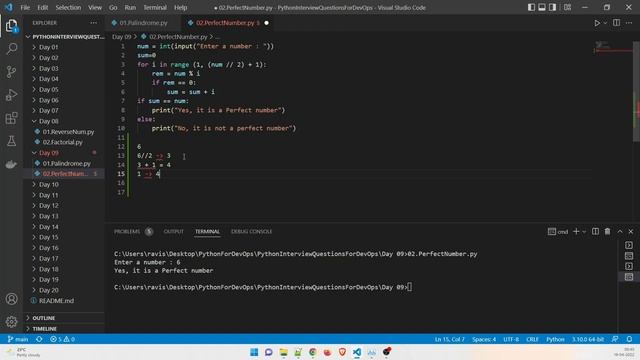Screen dimensions: 640x360
Task: Click the main branch status item
Action: 18,339
